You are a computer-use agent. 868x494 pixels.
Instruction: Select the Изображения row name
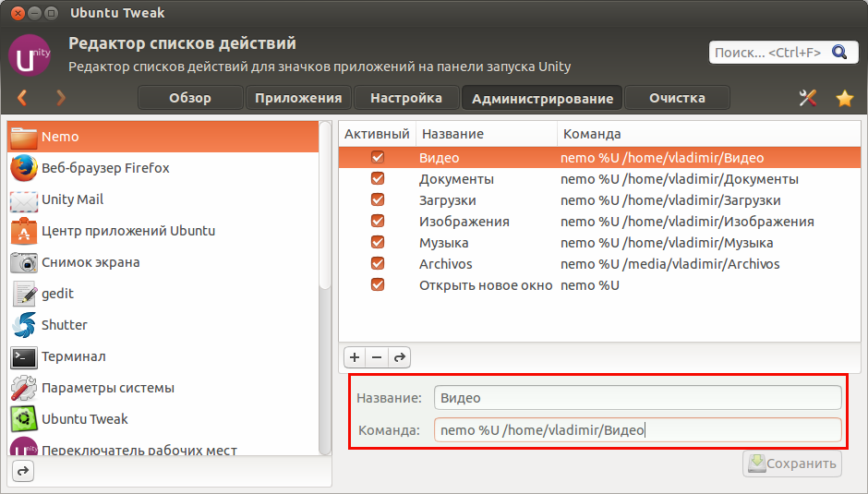point(464,222)
